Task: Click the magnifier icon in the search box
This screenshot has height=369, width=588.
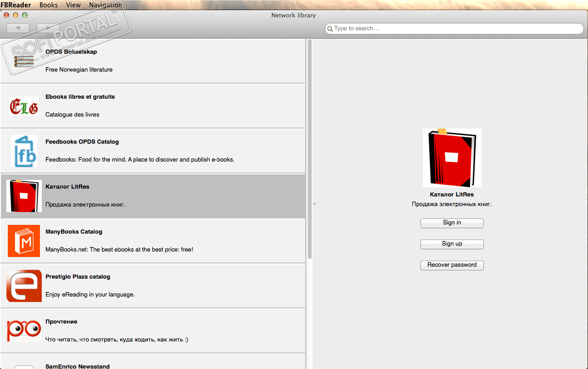Action: 330,29
